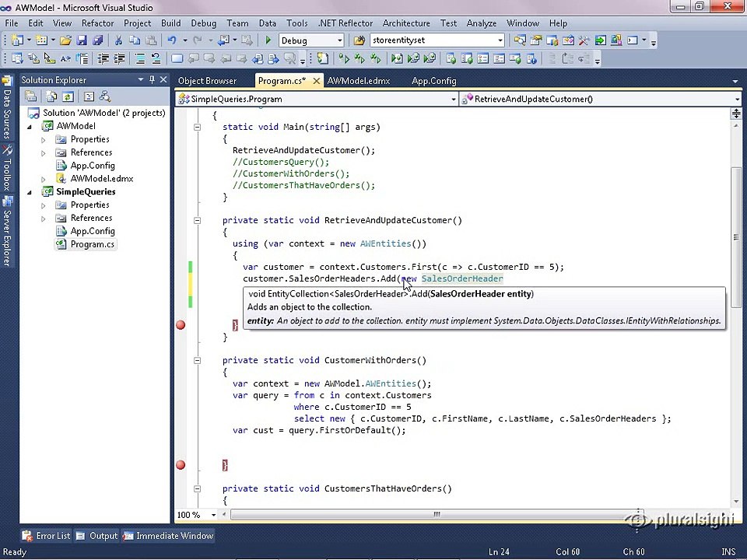Viewport: 747px width, 560px height.
Task: Expand AWModel.edmx tree node arrow
Action: [44, 179]
